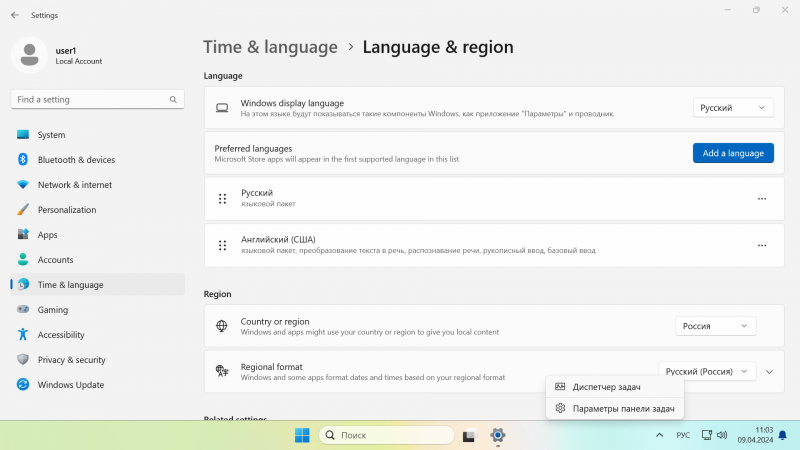The height and width of the screenshot is (450, 800).
Task: Click the Apps sidebar icon
Action: 23,234
